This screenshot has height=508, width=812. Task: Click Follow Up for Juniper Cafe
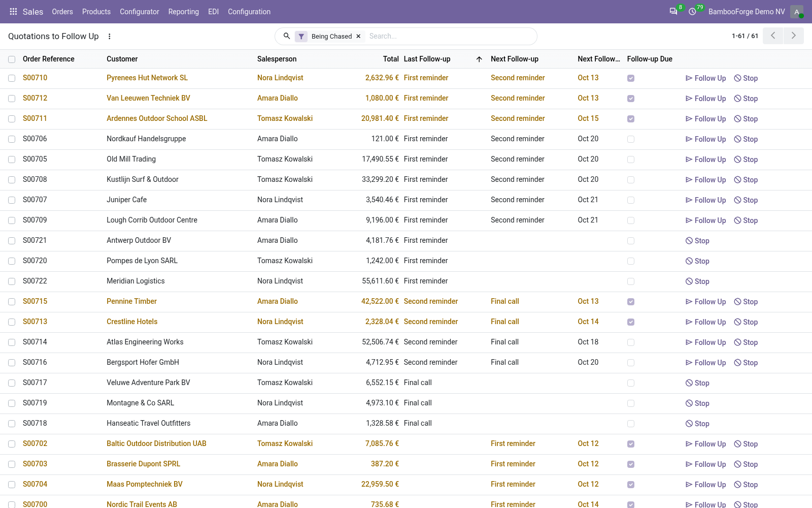[705, 200]
